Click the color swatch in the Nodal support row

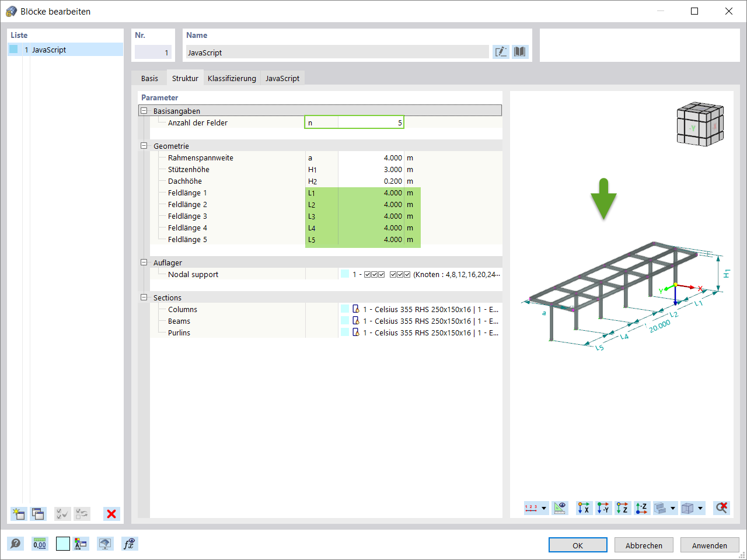click(x=345, y=274)
